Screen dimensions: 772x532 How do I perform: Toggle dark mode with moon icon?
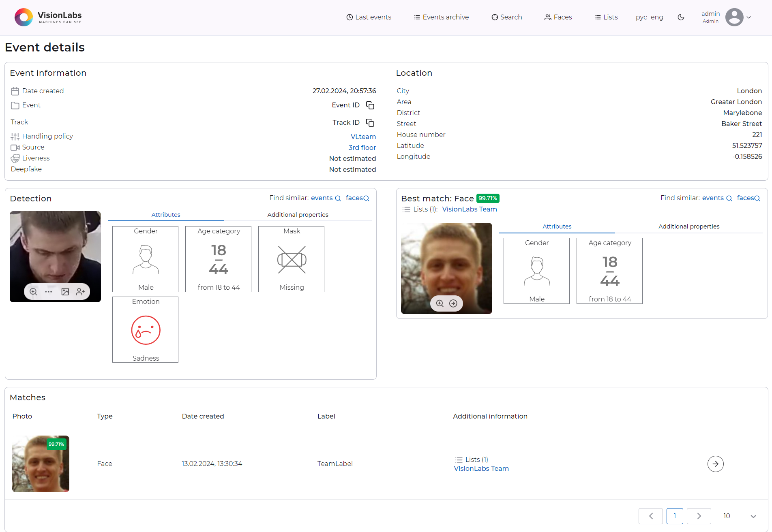point(681,17)
